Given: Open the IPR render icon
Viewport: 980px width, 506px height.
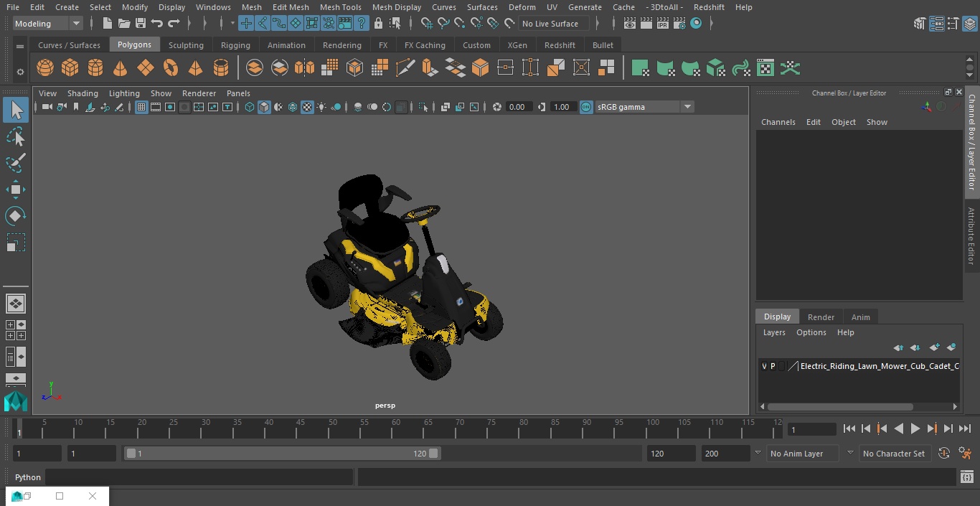Looking at the screenshot, I should [x=663, y=24].
